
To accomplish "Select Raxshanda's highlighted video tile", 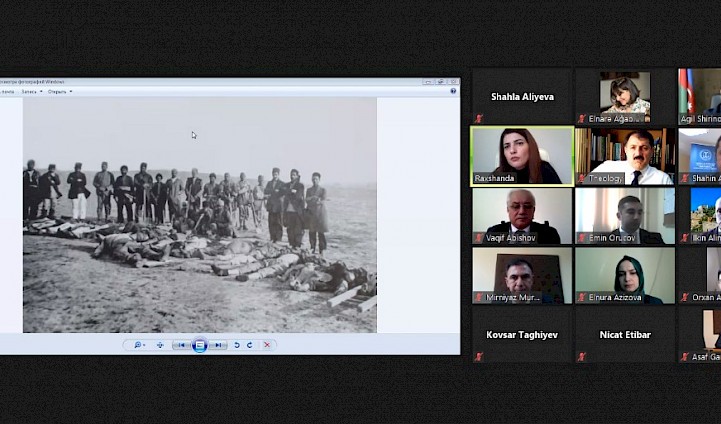I will tap(522, 156).
